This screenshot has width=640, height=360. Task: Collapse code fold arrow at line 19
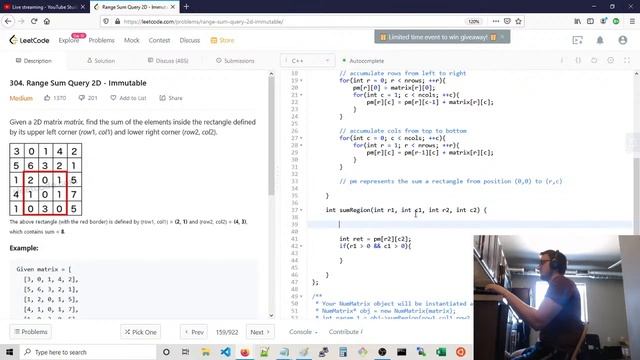(x=301, y=80)
